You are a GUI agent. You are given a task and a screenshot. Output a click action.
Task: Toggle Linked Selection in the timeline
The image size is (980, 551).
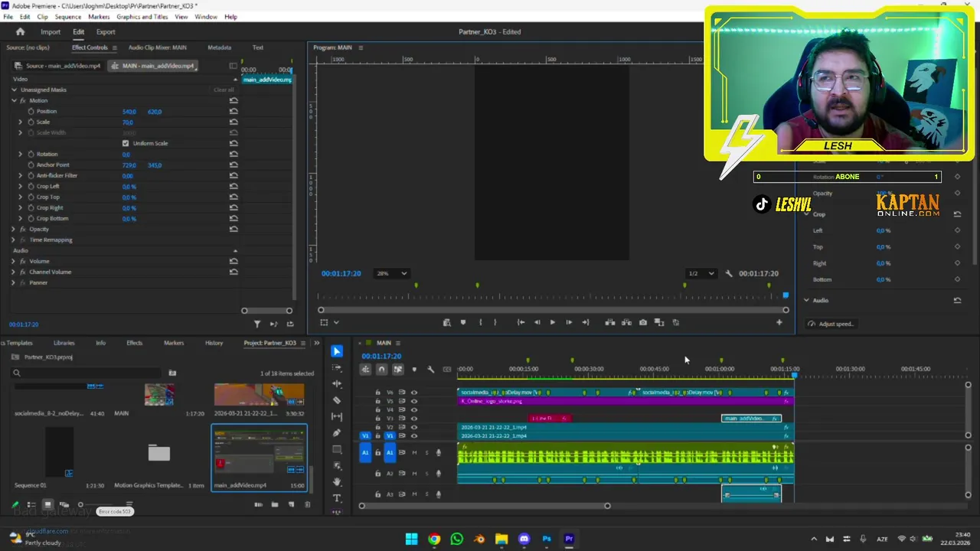(397, 370)
